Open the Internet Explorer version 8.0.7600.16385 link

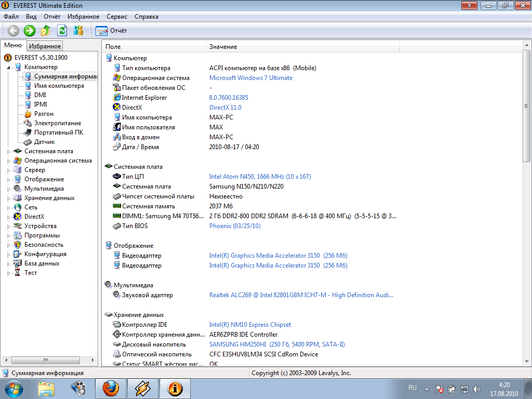229,97
